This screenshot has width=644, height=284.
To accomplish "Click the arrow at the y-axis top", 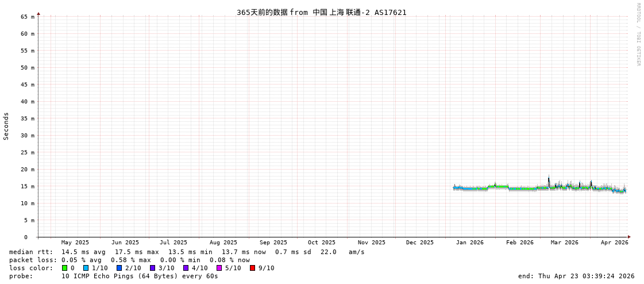I will point(38,13).
